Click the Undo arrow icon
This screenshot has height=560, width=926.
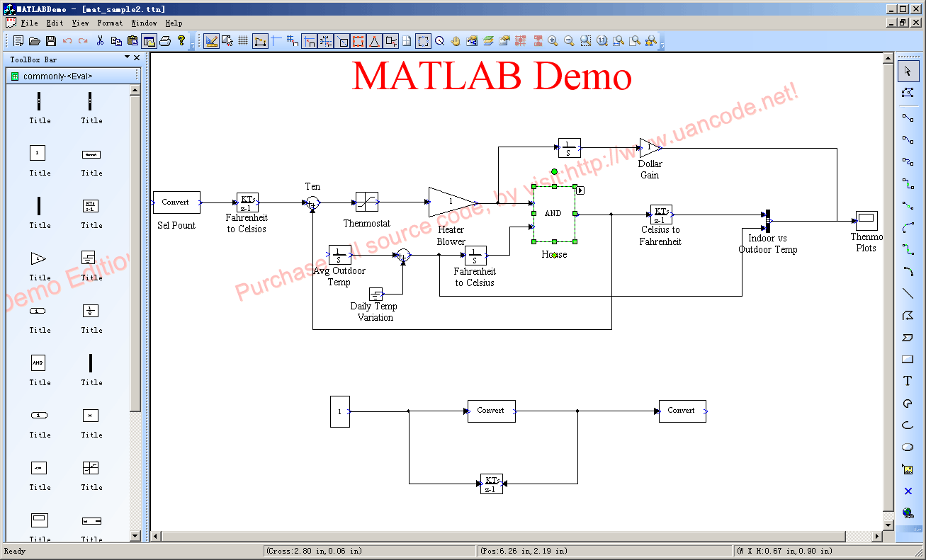point(67,41)
